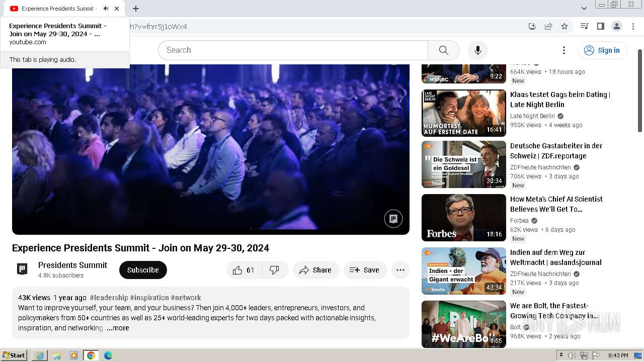Open File Explorer from taskbar
This screenshot has width=644, height=362.
57,355
